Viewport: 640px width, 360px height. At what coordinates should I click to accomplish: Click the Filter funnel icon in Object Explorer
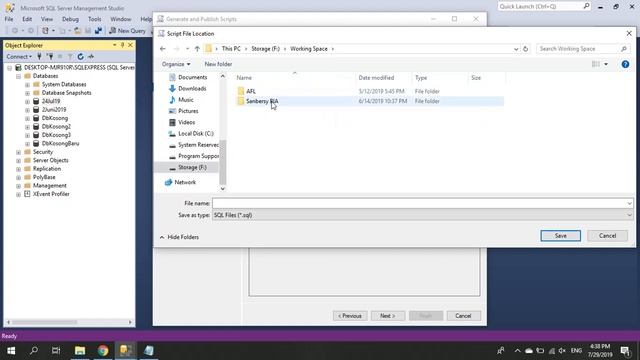[x=70, y=56]
